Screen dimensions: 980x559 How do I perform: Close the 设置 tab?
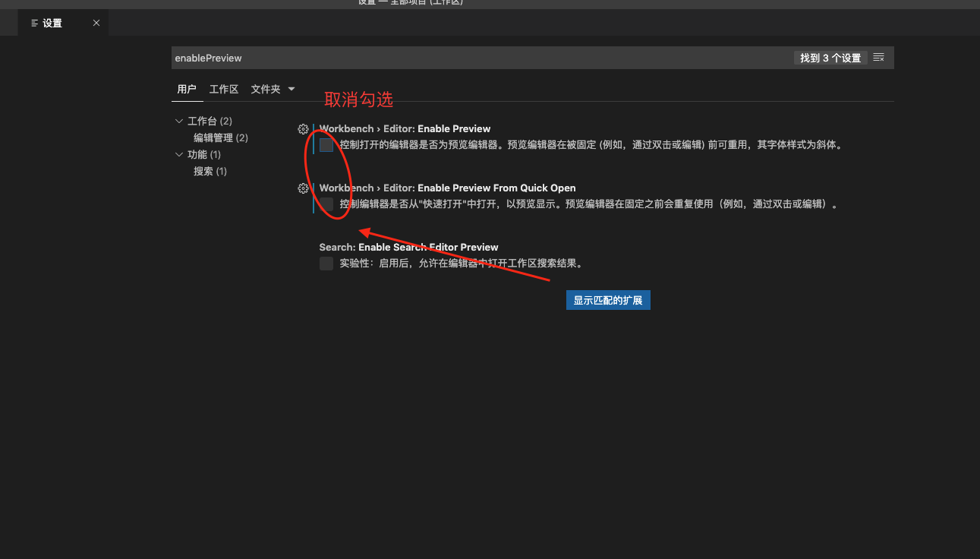point(96,23)
